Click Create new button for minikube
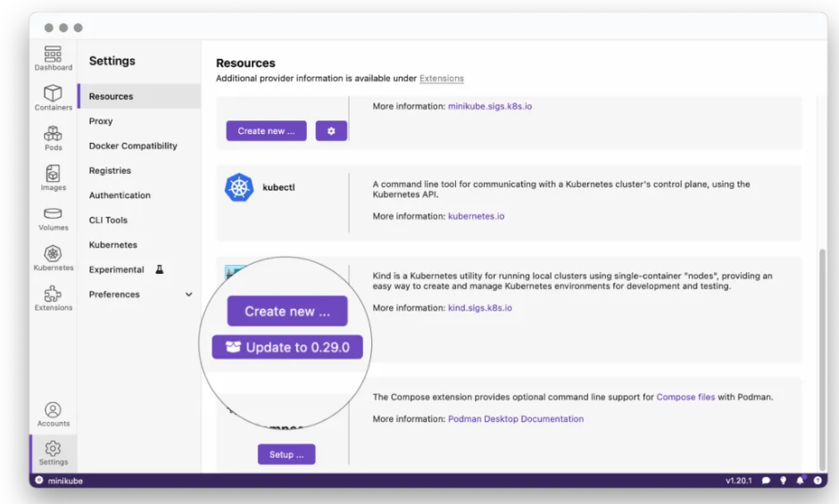Image resolution: width=839 pixels, height=504 pixels. tap(267, 130)
